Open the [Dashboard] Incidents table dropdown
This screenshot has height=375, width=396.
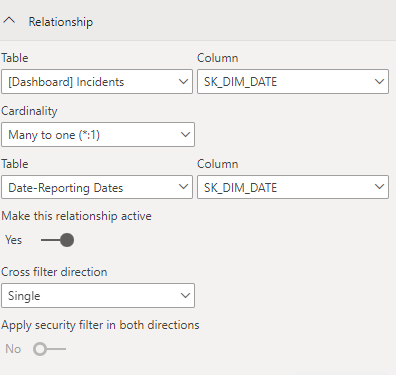(97, 82)
